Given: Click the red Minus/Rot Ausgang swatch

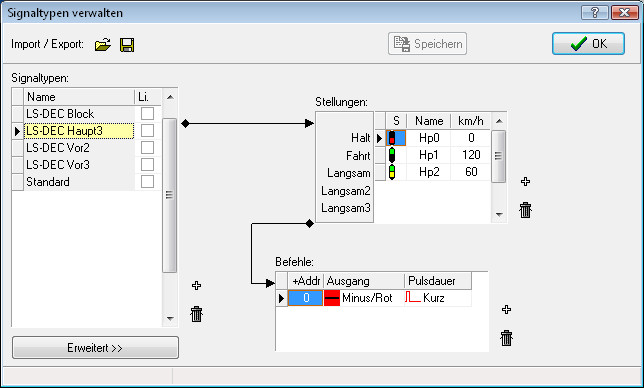Looking at the screenshot, I should 332,298.
